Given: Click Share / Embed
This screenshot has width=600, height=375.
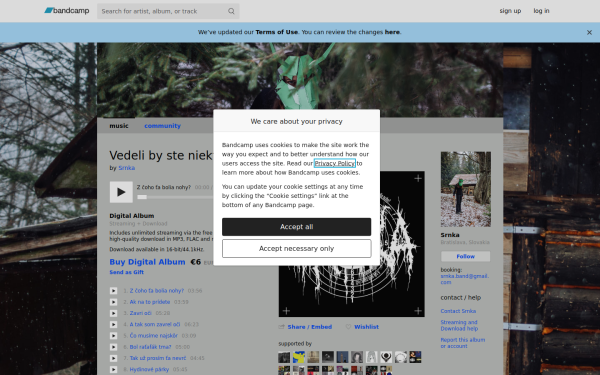Looking at the screenshot, I should pos(310,327).
